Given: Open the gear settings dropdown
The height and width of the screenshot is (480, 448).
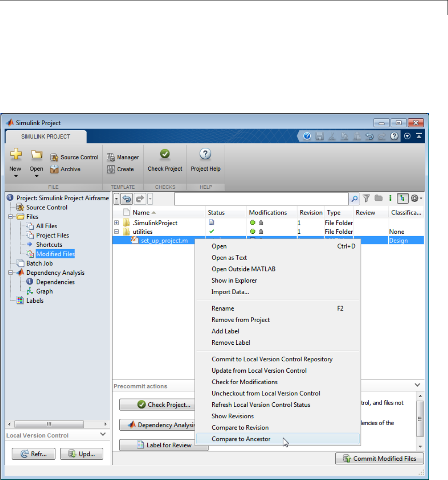Looking at the screenshot, I should click(416, 198).
